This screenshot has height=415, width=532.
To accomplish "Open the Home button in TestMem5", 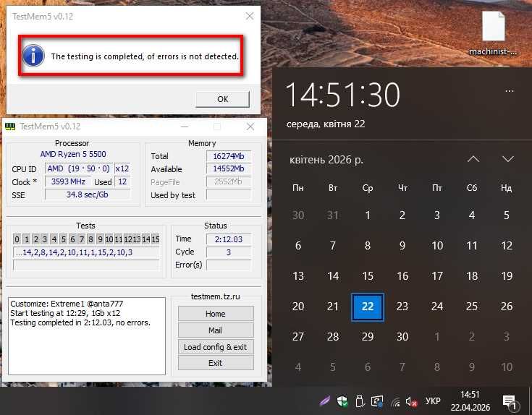I will click(216, 314).
